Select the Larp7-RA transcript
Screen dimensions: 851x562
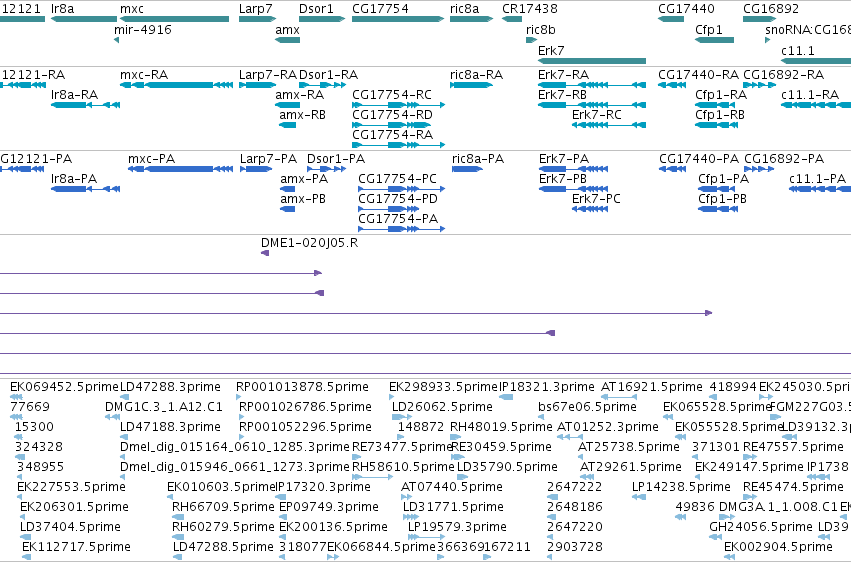point(257,85)
